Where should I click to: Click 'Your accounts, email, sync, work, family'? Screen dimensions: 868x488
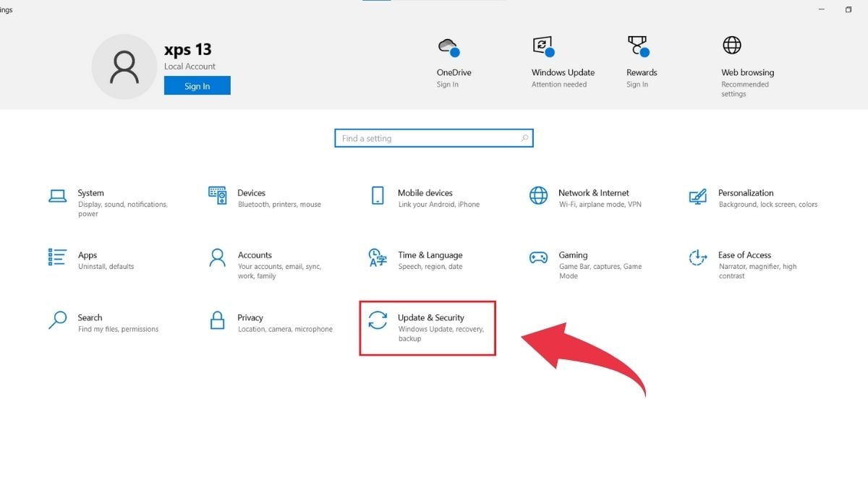[x=279, y=271]
